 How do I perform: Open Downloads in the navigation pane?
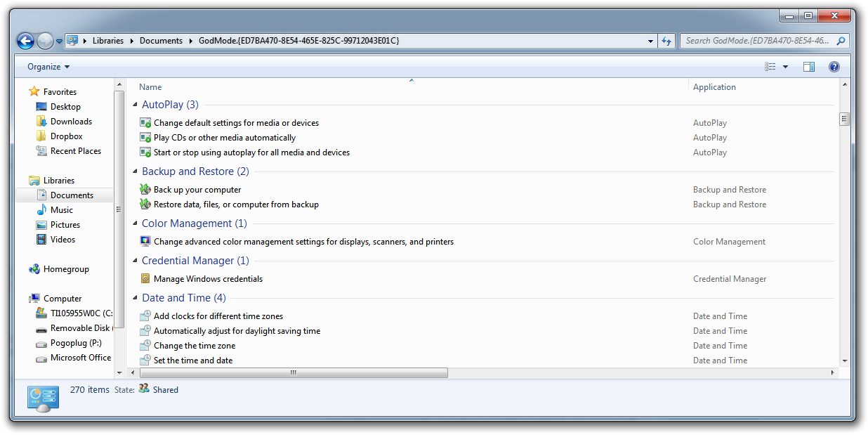coord(71,122)
